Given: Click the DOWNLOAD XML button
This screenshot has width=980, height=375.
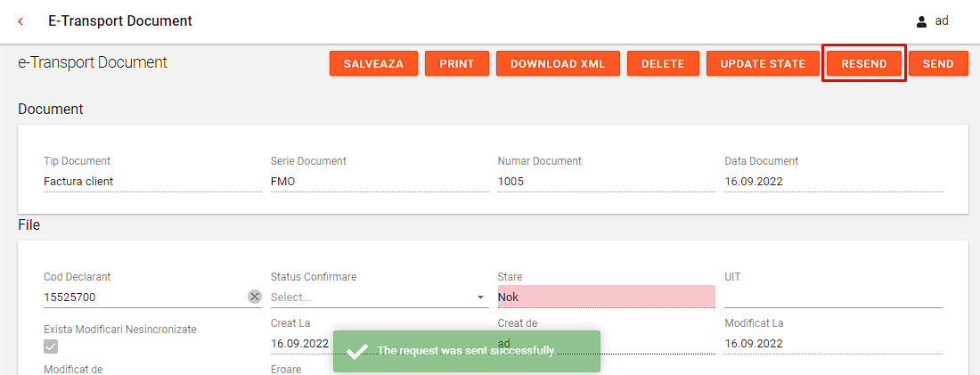Looking at the screenshot, I should [558, 64].
